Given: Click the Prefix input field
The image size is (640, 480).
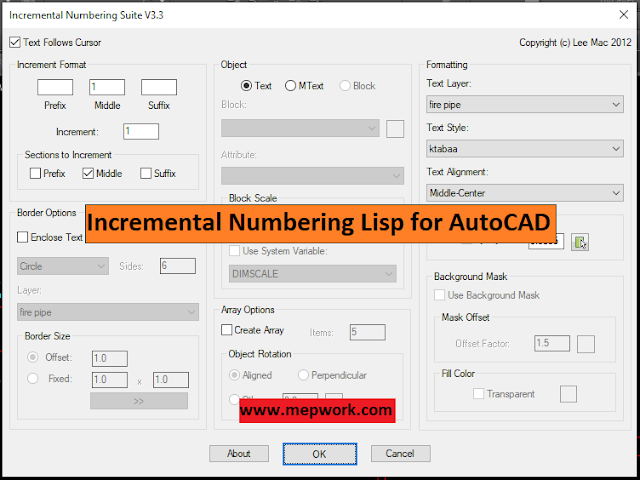Looking at the screenshot, I should (55, 87).
